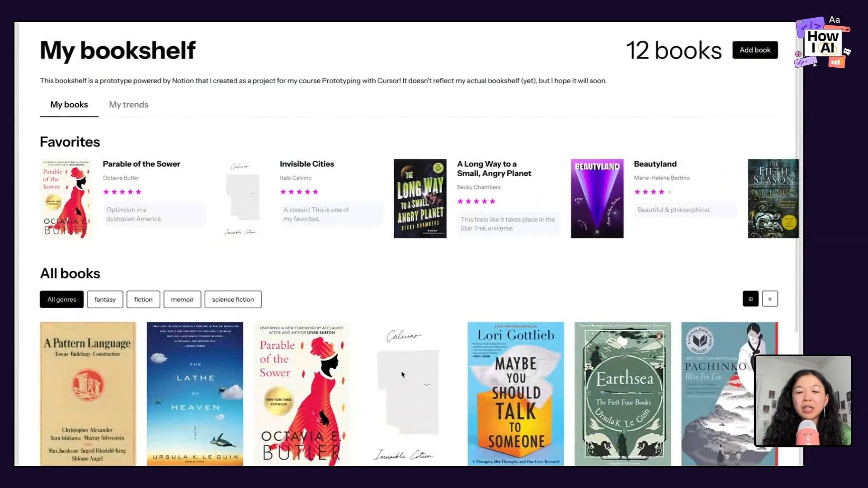The width and height of the screenshot is (868, 488).
Task: Filter books by memoir genre
Action: (182, 299)
